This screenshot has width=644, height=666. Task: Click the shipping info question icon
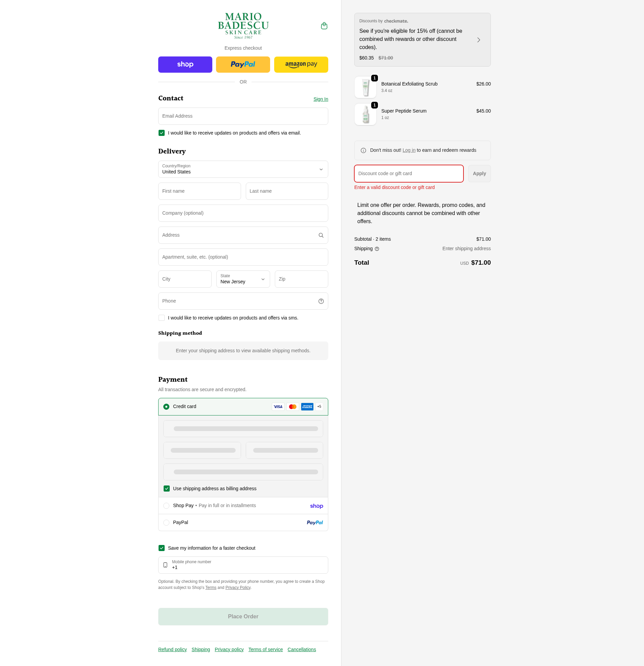(x=377, y=249)
